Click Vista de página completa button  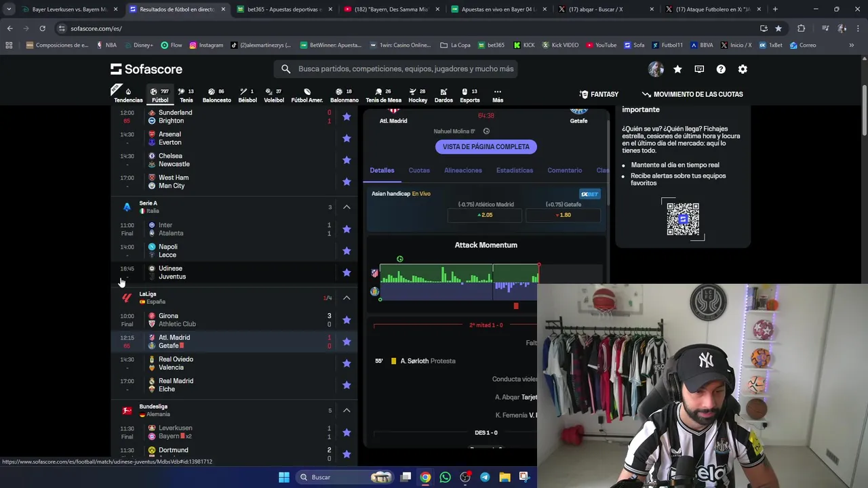(486, 146)
